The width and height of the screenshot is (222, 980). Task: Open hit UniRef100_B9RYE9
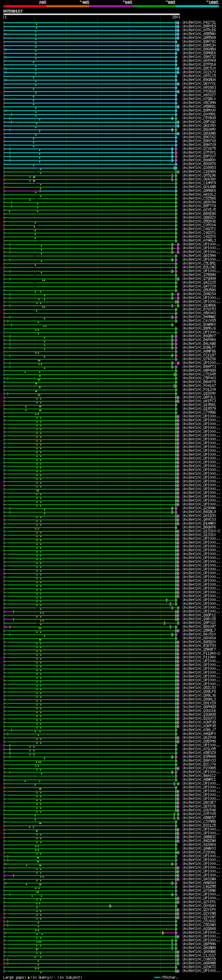(x=199, y=26)
